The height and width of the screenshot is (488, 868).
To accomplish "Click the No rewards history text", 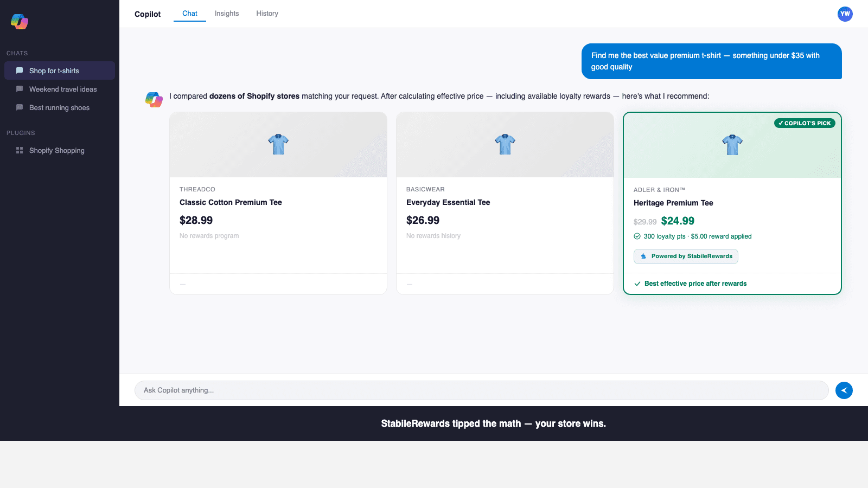I will pos(433,236).
